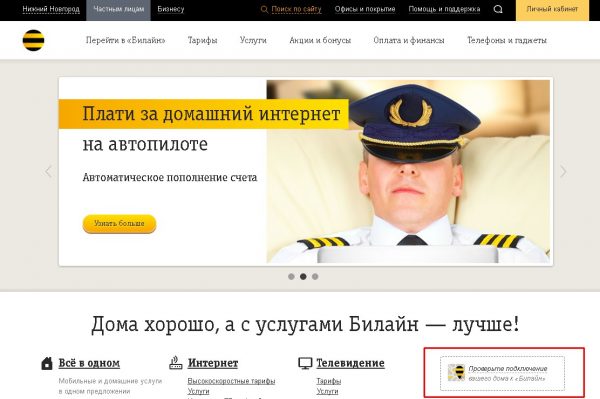Click Услуги link under Интернет
Viewport: 600px width, 399px height.
pos(198,391)
